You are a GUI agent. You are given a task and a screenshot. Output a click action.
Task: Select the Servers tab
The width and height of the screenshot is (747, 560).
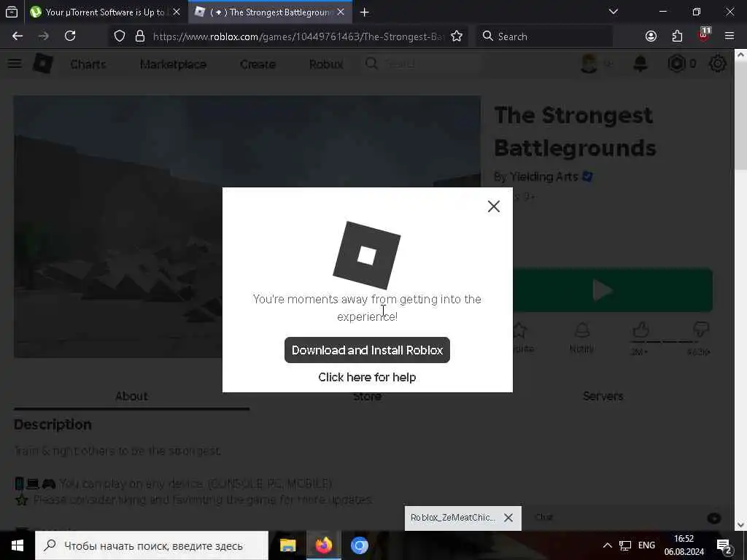pos(603,396)
